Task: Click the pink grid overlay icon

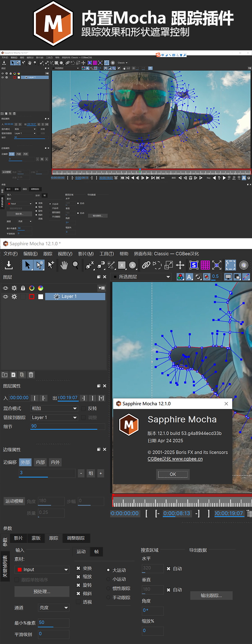Action: [205, 265]
